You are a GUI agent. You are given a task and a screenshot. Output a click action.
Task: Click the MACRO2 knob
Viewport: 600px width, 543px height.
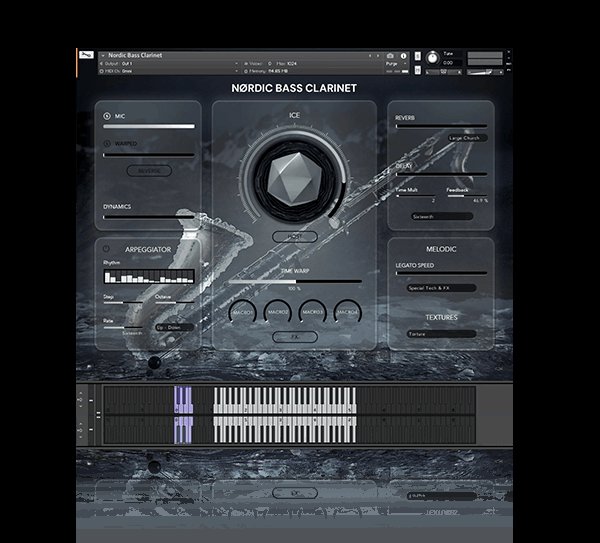(278, 312)
